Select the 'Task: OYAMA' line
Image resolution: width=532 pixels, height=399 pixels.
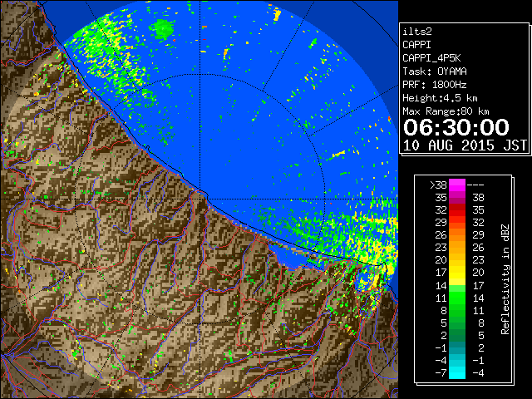[435, 71]
